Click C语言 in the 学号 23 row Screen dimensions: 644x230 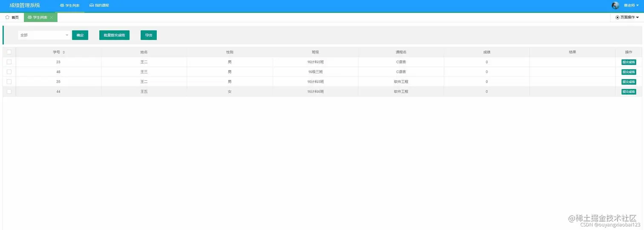point(401,62)
